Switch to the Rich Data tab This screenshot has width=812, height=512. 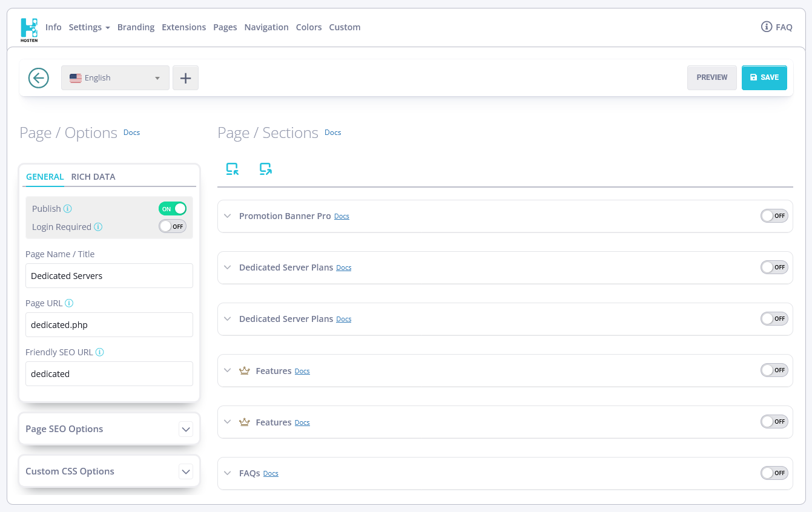click(x=93, y=177)
